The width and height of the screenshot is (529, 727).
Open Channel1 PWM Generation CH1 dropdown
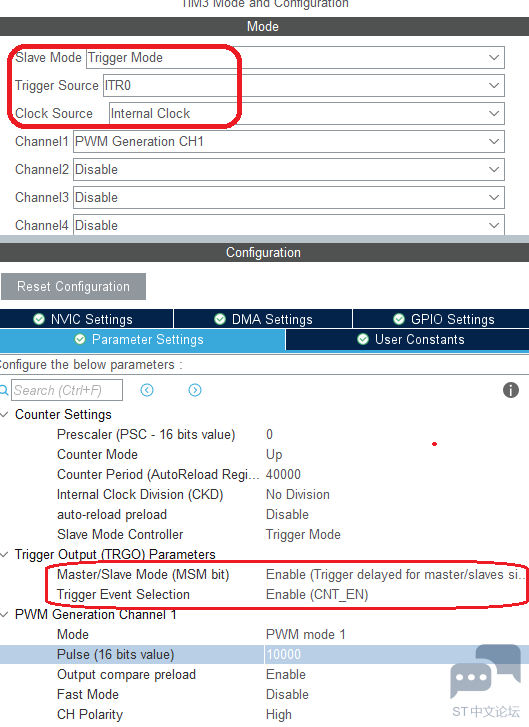289,141
